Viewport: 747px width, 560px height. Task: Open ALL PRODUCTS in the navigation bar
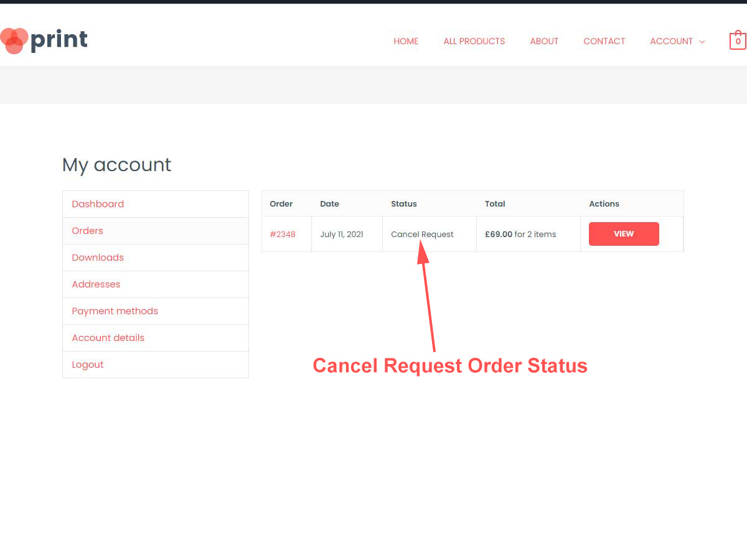click(x=474, y=41)
